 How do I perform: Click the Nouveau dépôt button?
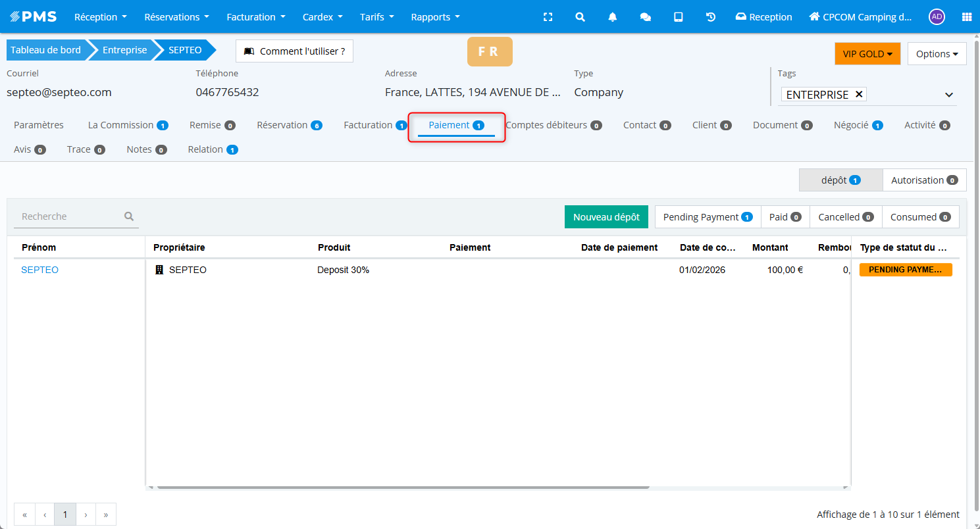pos(606,217)
